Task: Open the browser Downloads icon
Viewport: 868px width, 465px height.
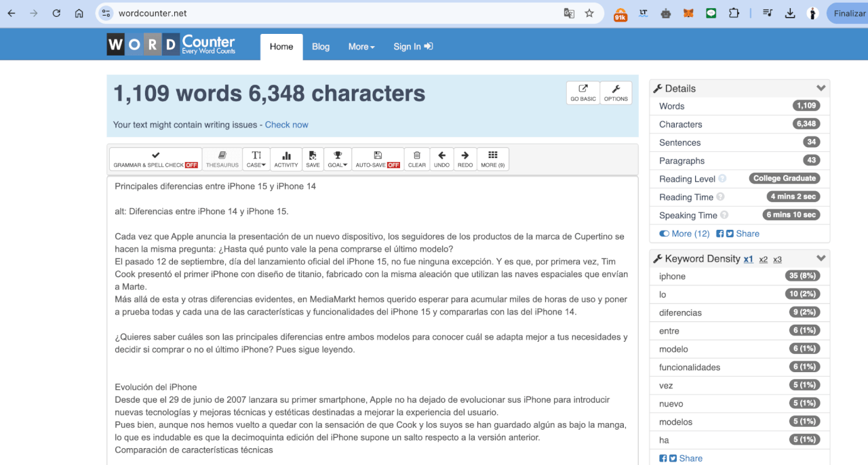Action: pos(790,13)
